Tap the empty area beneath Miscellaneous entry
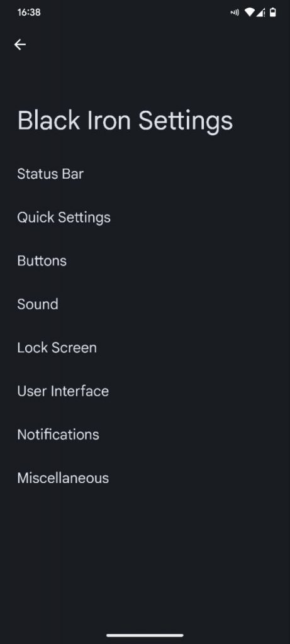Viewport: 290px width, 644px height. point(145,563)
